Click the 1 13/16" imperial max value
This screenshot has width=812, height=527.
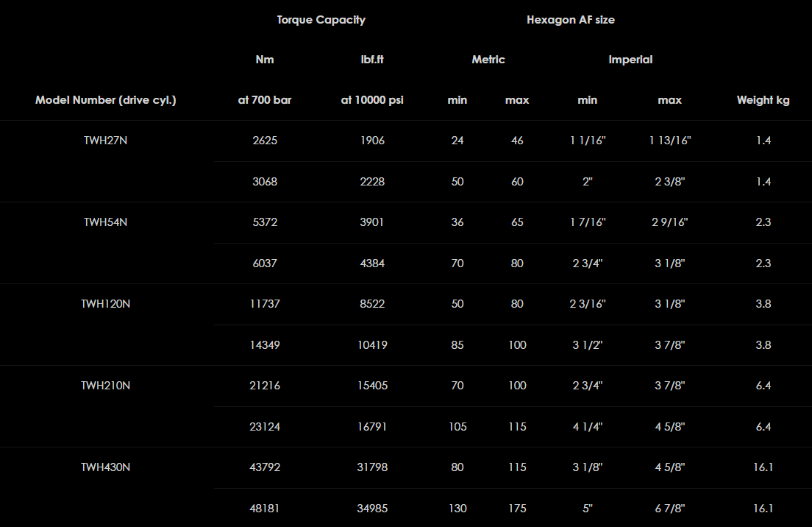[x=669, y=141]
